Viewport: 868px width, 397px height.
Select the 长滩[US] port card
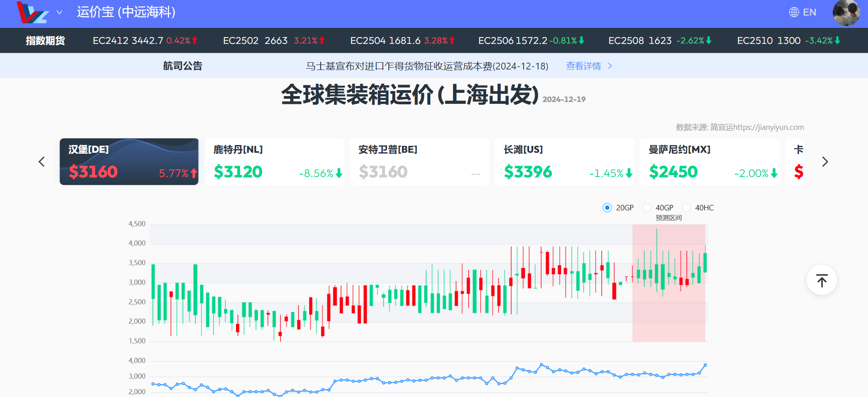(x=564, y=161)
